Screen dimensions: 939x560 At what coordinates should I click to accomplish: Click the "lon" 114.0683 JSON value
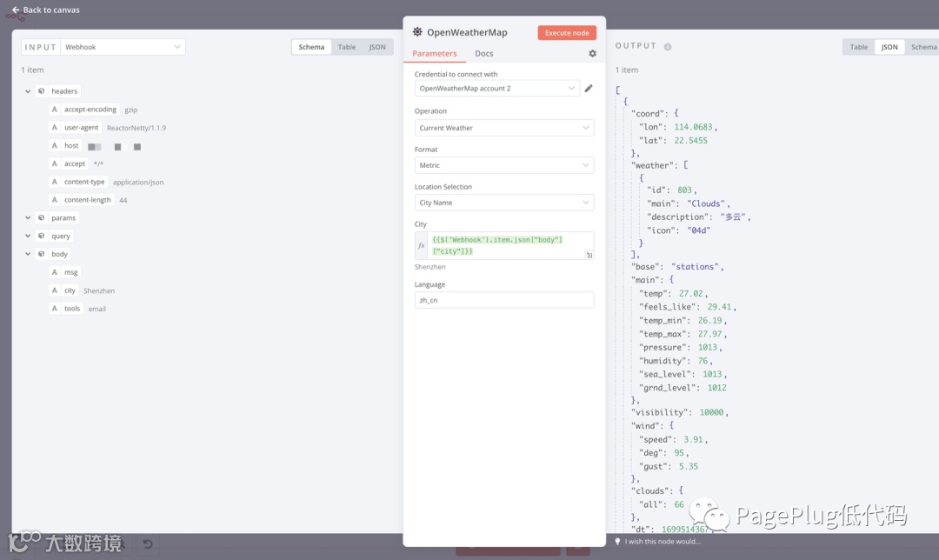pyautogui.click(x=694, y=127)
